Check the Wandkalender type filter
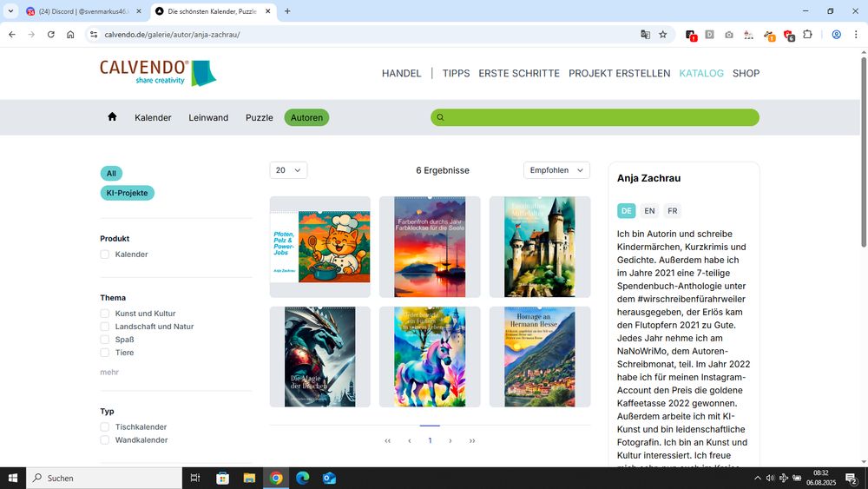The width and height of the screenshot is (868, 489). point(105,440)
